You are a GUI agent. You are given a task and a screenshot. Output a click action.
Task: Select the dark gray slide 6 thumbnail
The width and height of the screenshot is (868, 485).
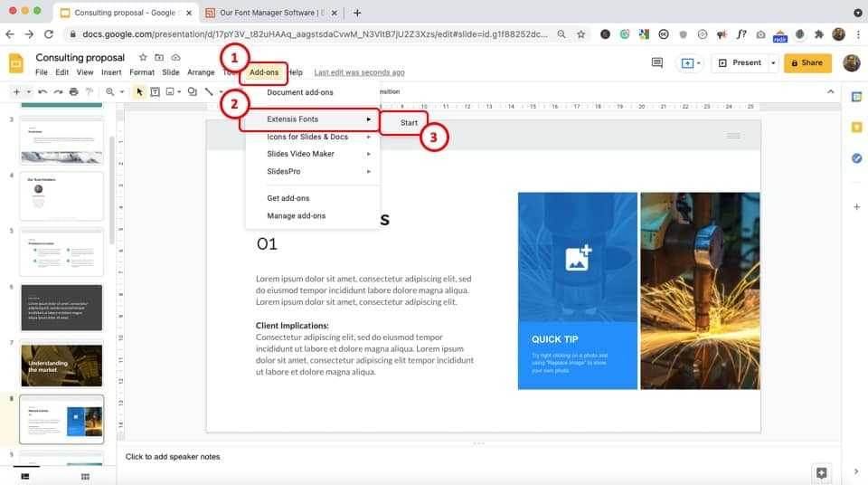point(61,308)
